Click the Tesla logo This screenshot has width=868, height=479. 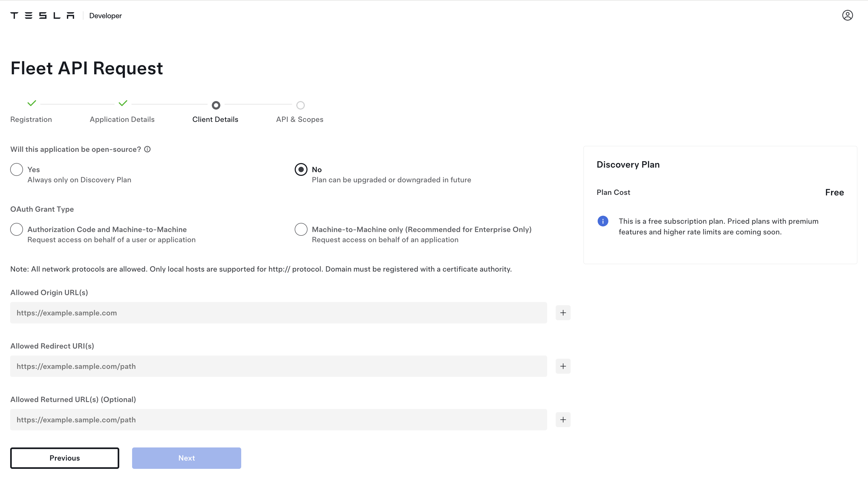(x=42, y=16)
